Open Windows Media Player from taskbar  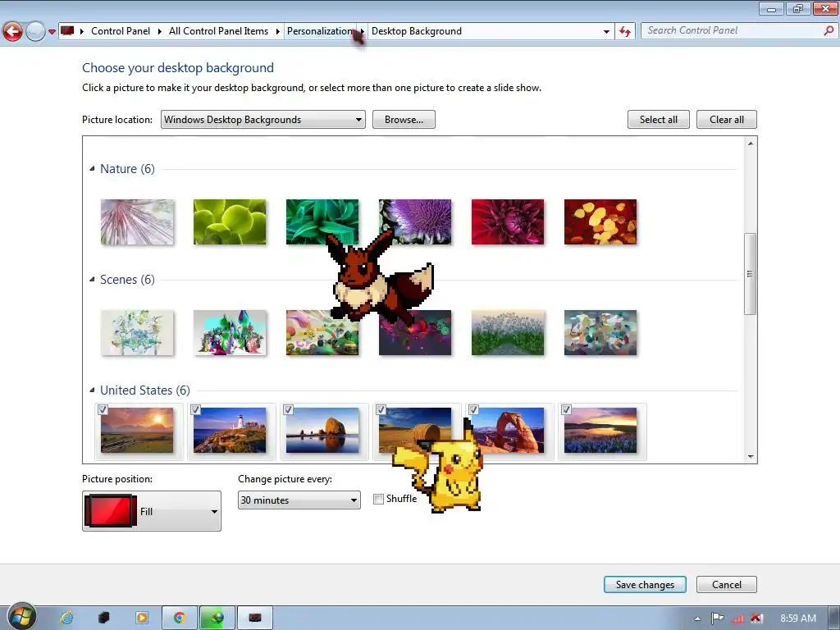tap(142, 618)
